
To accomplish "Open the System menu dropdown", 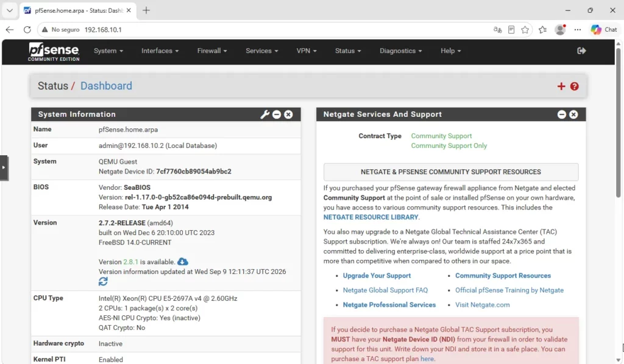I will click(x=108, y=51).
